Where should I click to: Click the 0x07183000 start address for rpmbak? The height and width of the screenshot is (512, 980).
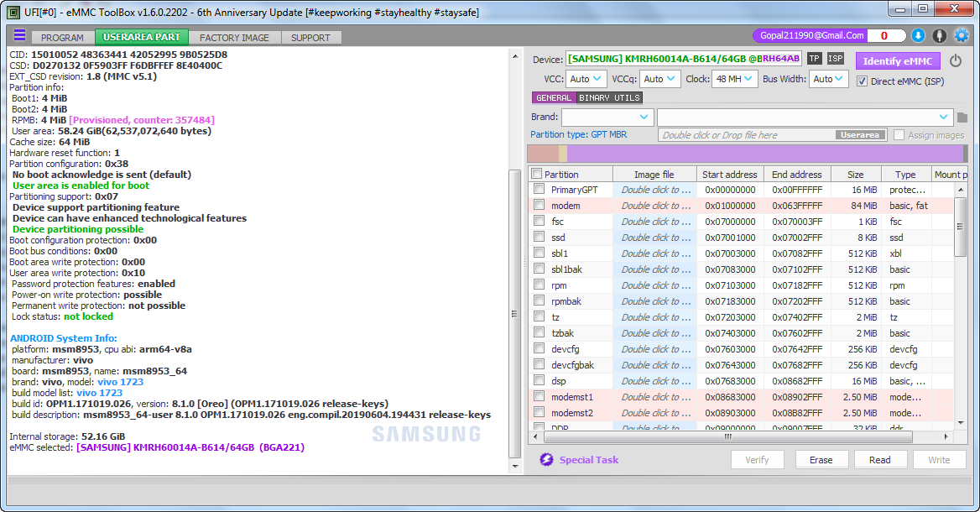pos(730,301)
